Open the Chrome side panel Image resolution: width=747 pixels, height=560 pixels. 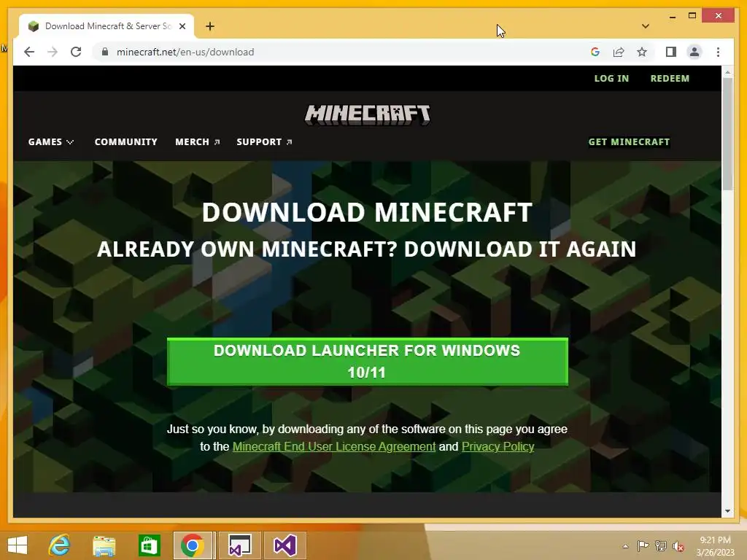click(671, 52)
